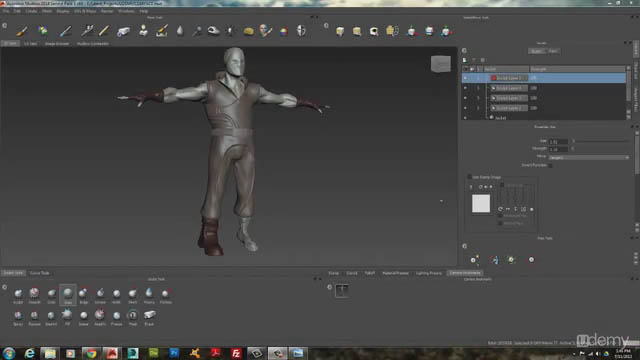Choose the Objects selection tool
This screenshot has width=640, height=360.
coord(357,31)
